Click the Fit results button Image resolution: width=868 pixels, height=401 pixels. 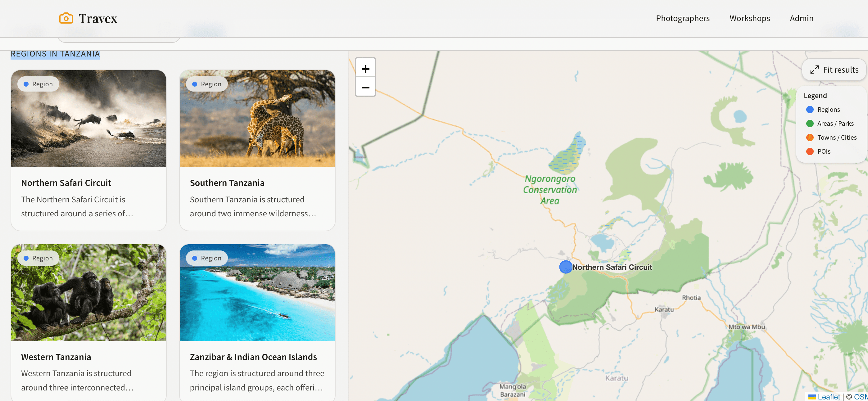[x=834, y=70]
